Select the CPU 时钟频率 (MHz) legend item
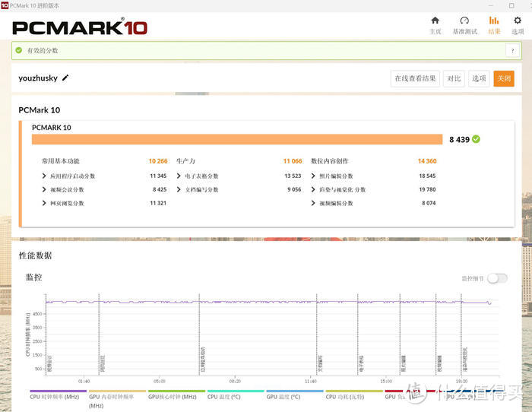This screenshot has width=532, height=412. [54, 397]
